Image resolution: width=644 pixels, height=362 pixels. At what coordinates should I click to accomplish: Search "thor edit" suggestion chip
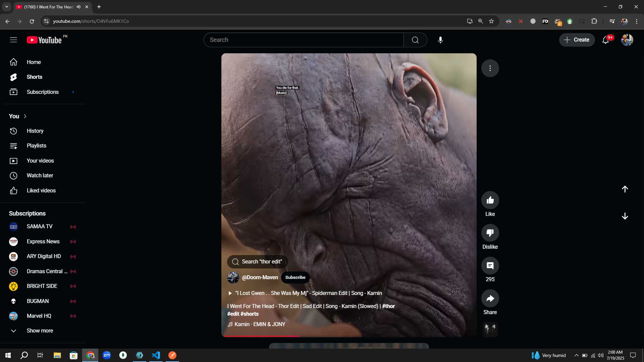click(x=257, y=262)
